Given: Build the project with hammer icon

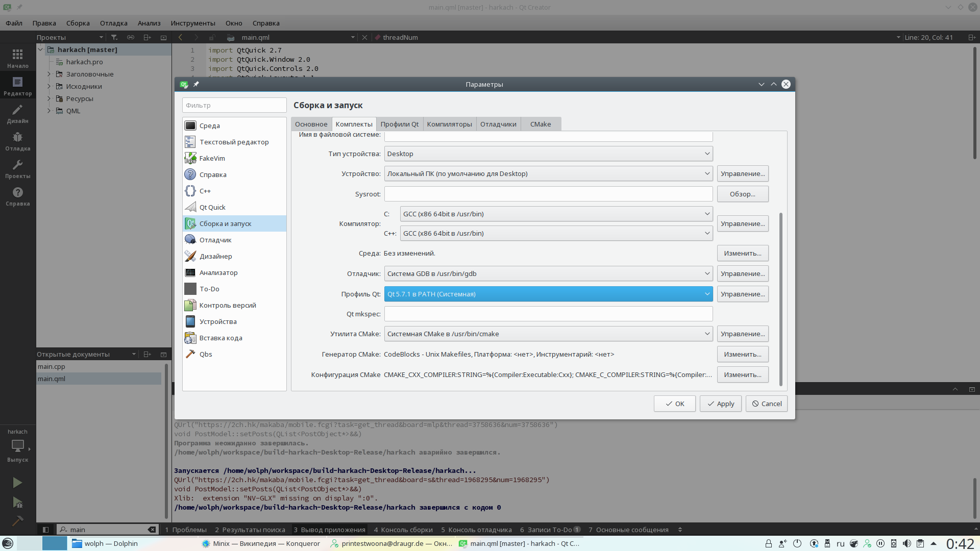Looking at the screenshot, I should click(x=17, y=520).
